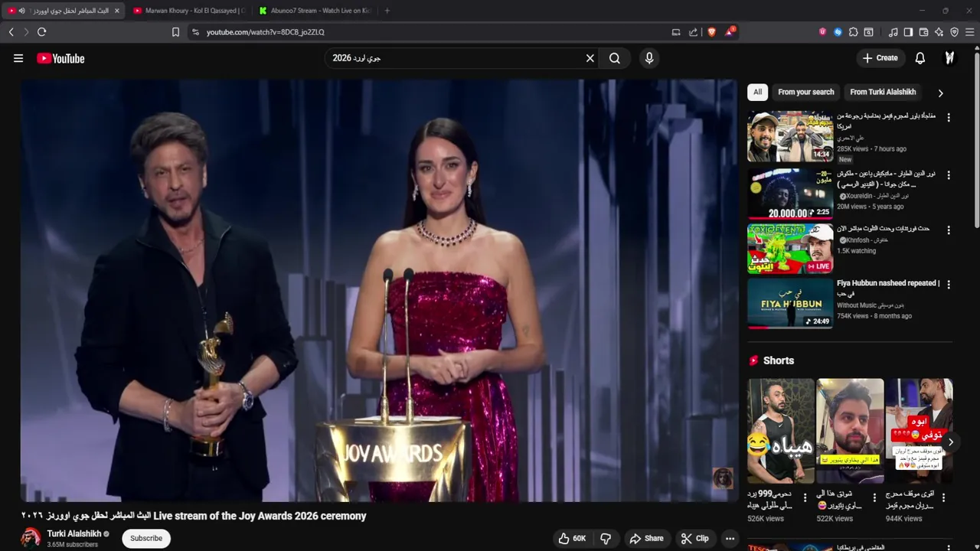Viewport: 980px width, 551px height.
Task: Select the From Turki Alalshikh chip
Action: coord(883,92)
